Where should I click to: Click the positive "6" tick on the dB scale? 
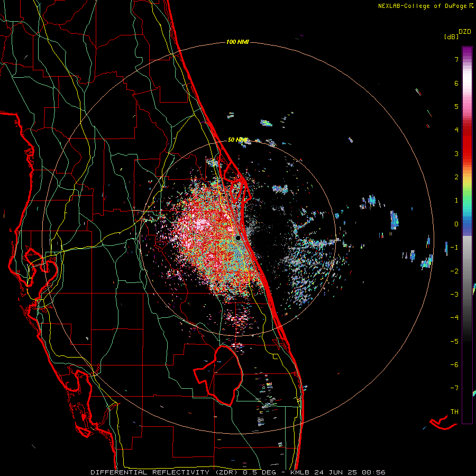tap(456, 83)
